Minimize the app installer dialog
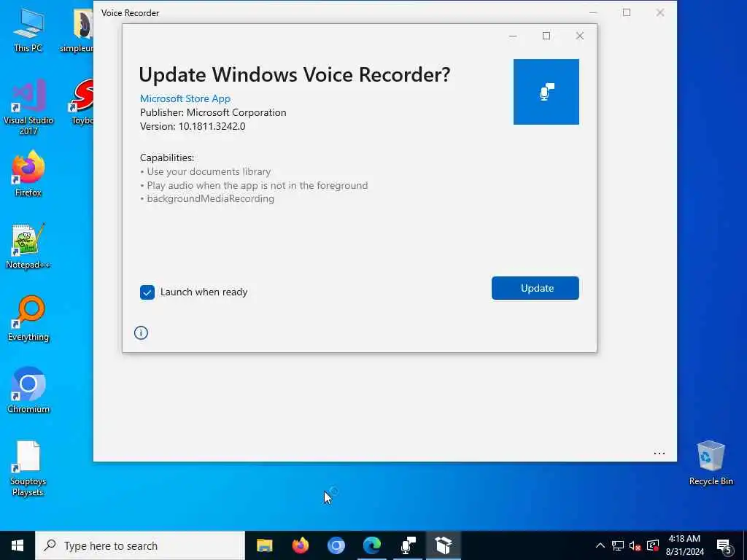Viewport: 747px width, 560px height. (x=513, y=36)
